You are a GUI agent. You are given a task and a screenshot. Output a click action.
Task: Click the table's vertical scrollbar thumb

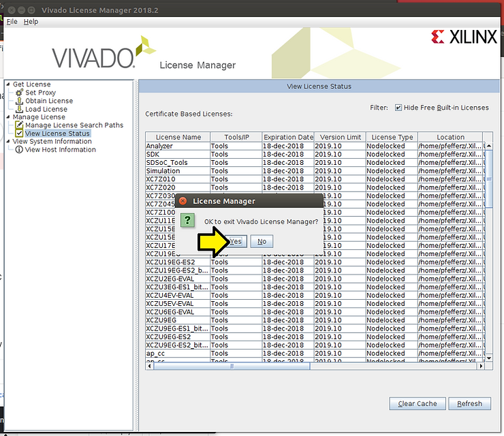(x=489, y=178)
